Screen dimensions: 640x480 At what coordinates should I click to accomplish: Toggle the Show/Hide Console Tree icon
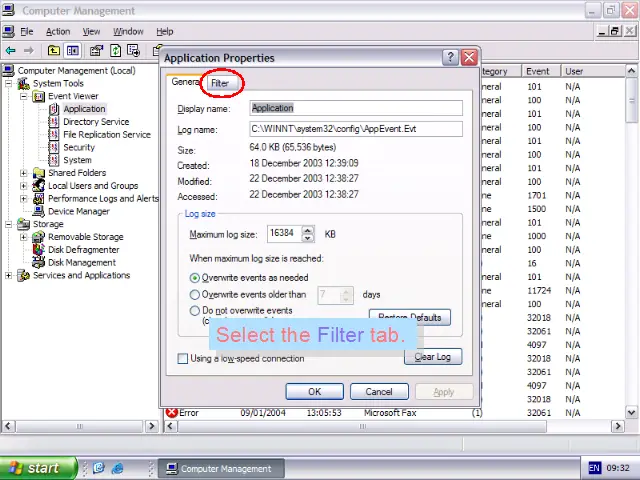click(x=73, y=51)
